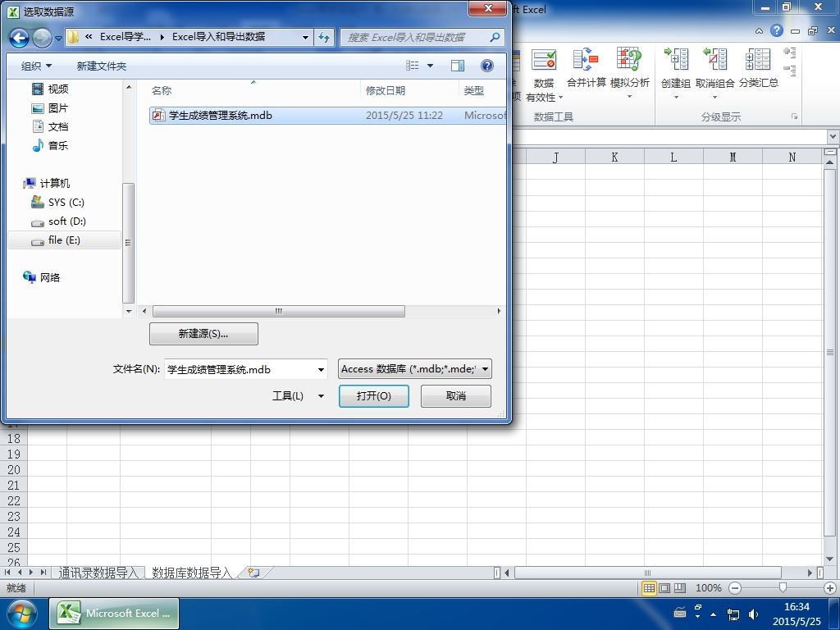
Task: Open the Access 数据库 file type dropdown
Action: click(415, 368)
